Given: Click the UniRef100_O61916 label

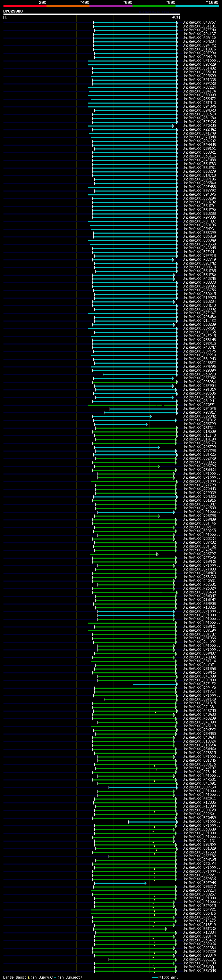Looking at the screenshot, I should point(199,501).
